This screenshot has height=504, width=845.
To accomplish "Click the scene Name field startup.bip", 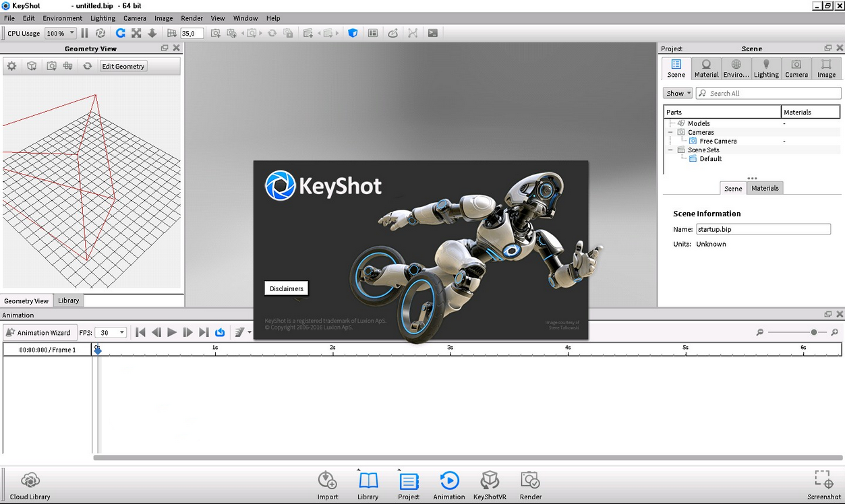I will pyautogui.click(x=763, y=229).
